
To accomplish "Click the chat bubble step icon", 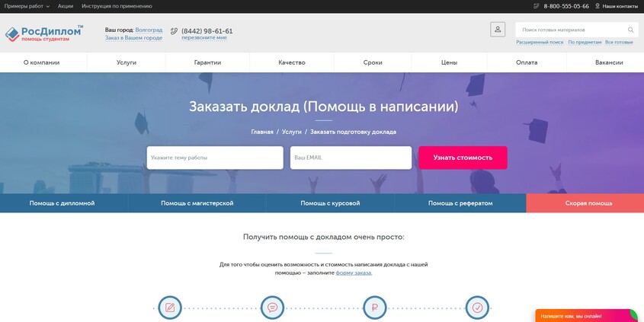I will pos(272,308).
